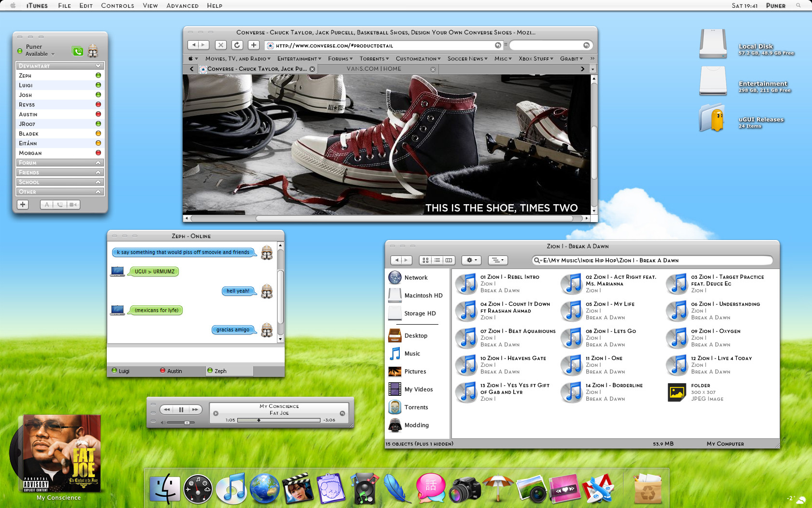Open the pink chat bubble app in dock
The width and height of the screenshot is (812, 508).
coord(431,488)
